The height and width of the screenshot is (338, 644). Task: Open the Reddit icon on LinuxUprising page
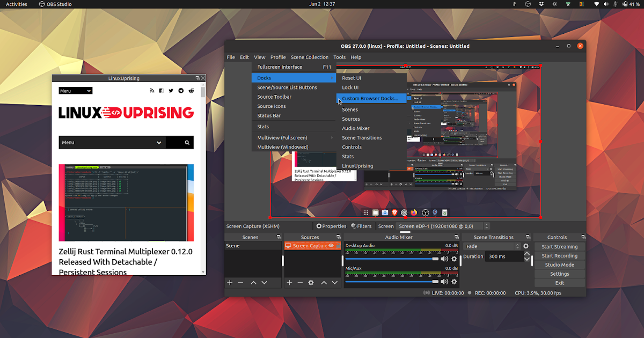pyautogui.click(x=192, y=91)
